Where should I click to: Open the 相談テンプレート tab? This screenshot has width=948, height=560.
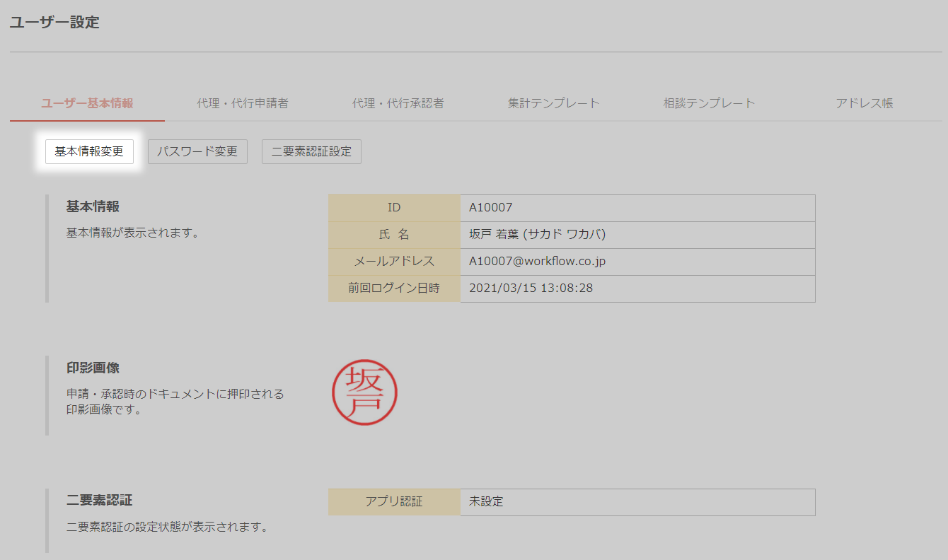709,103
